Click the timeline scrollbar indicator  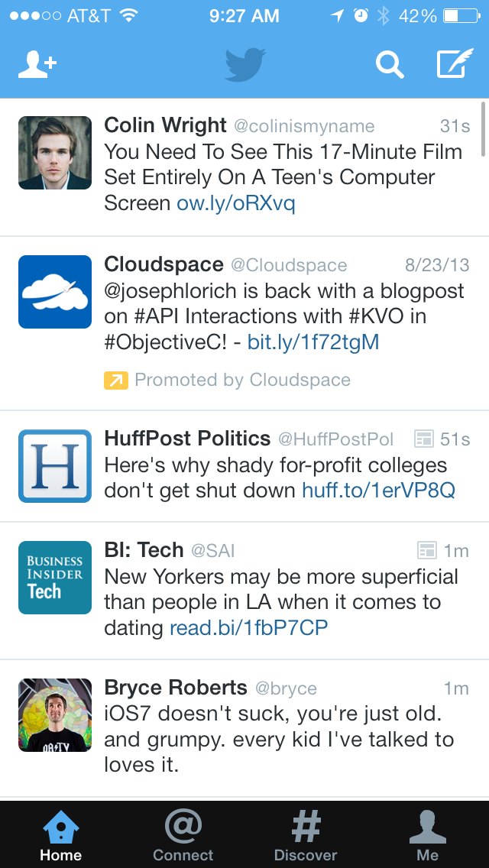tap(484, 130)
